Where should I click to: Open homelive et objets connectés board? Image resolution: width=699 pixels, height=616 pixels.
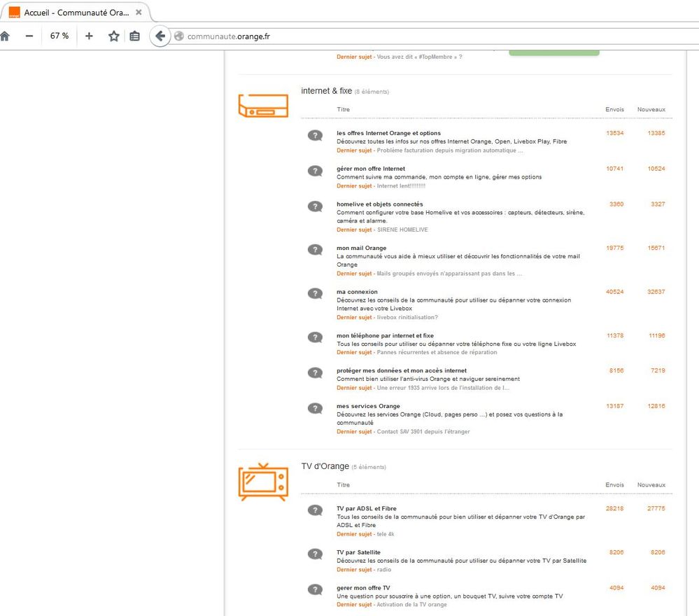(379, 204)
